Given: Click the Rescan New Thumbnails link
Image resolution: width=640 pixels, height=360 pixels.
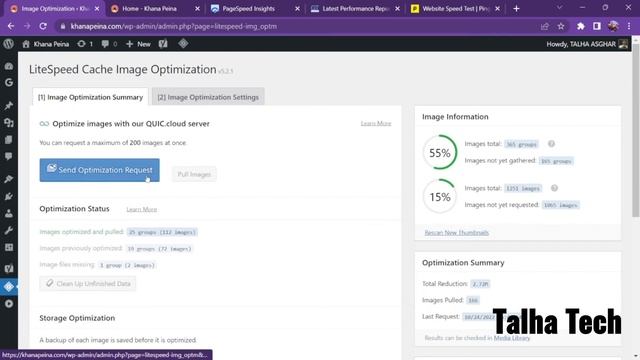Looking at the screenshot, I should (456, 233).
